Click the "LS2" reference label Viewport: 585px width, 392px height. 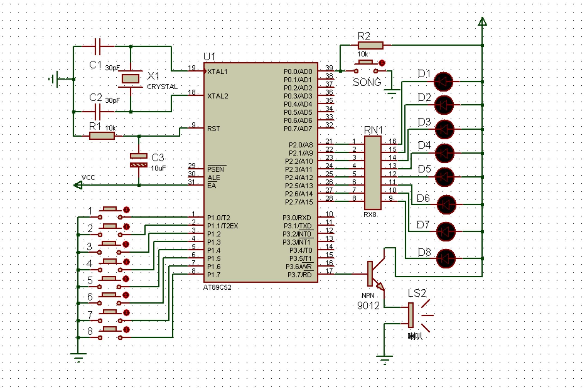tap(417, 293)
